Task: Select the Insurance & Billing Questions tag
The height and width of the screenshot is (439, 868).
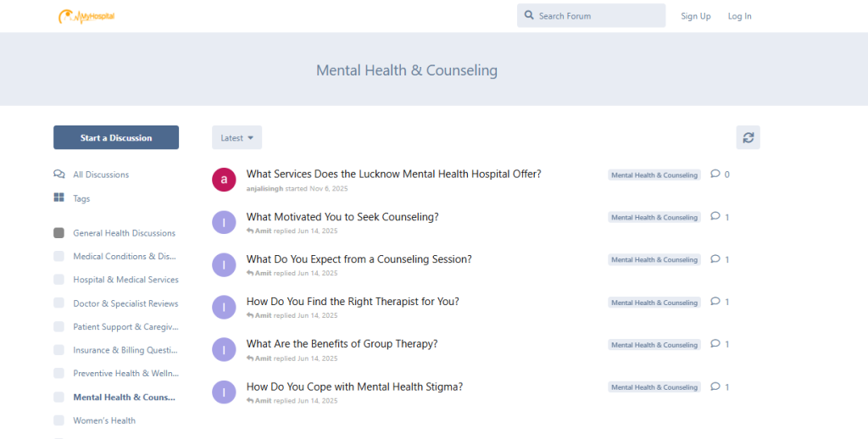Action: pos(125,350)
